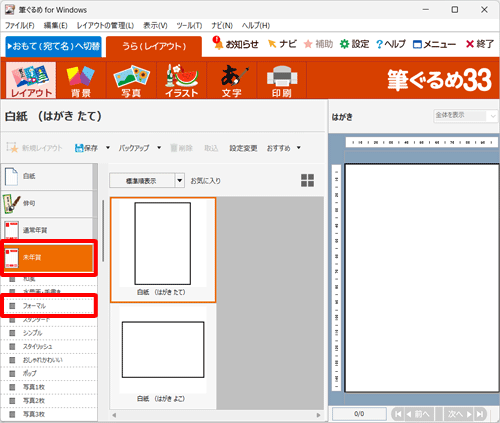Open the ヘルプ(H) menu in menu bar

tap(256, 25)
